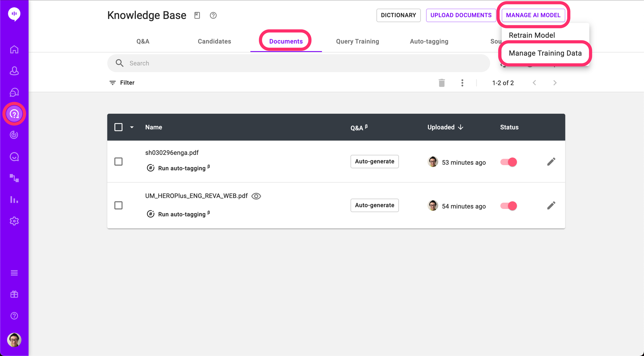Screen dimensions: 644x356
Task: Toggle off the status switch for UM_HEROPlus_ENG_REVA_WEB.pdf
Action: [x=509, y=206]
